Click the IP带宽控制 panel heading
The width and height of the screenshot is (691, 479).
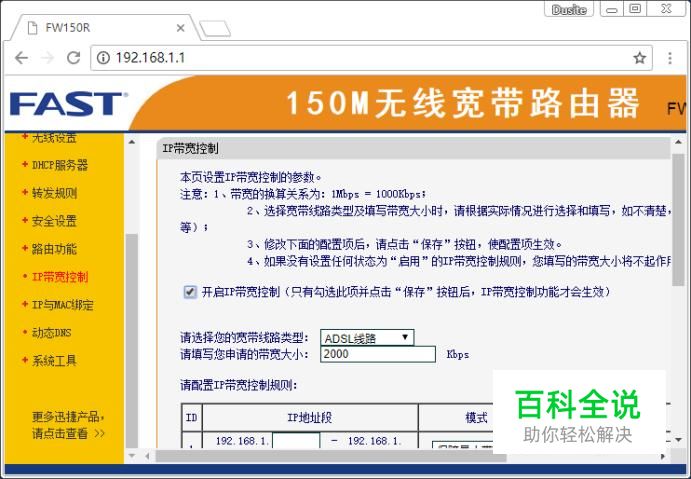point(190,149)
